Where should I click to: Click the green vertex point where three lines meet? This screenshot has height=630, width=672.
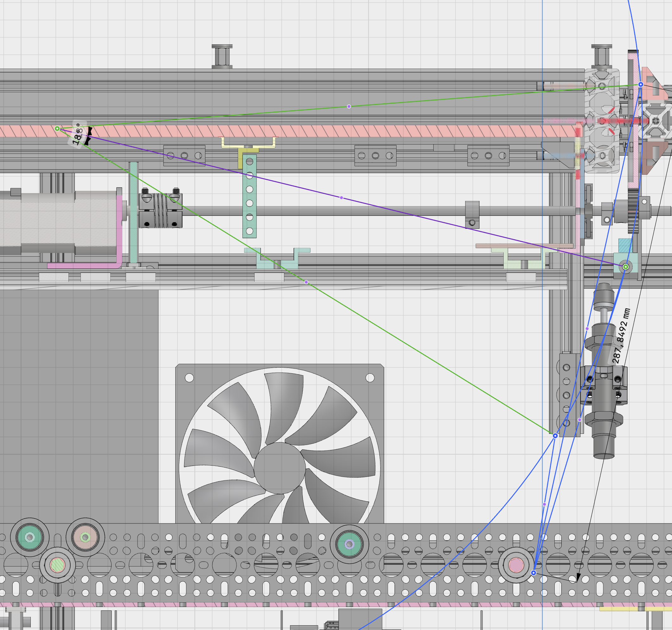57,128
